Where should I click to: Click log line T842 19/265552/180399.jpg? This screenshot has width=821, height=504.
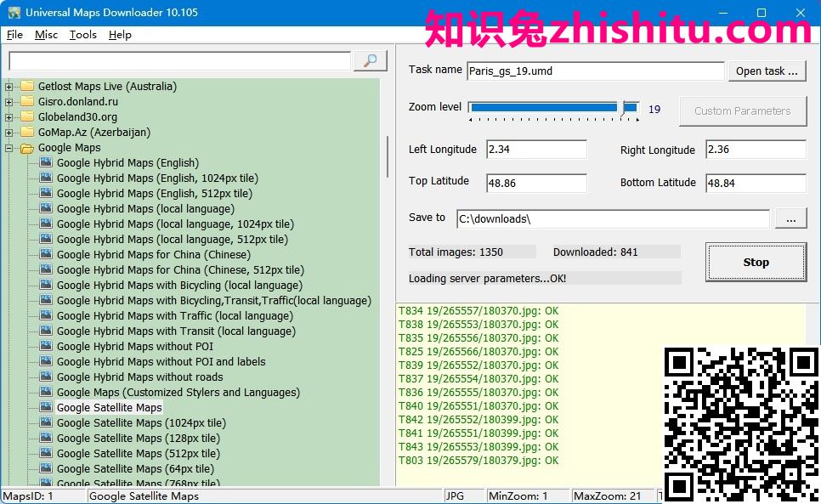click(x=478, y=420)
